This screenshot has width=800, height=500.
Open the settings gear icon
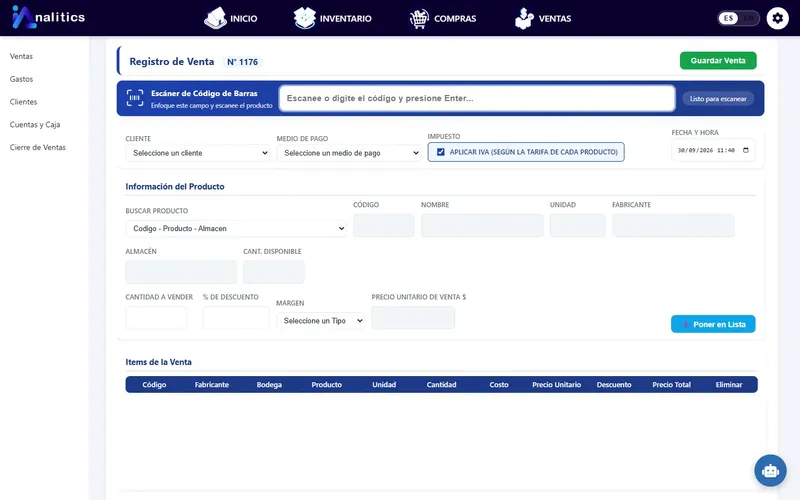pos(778,18)
